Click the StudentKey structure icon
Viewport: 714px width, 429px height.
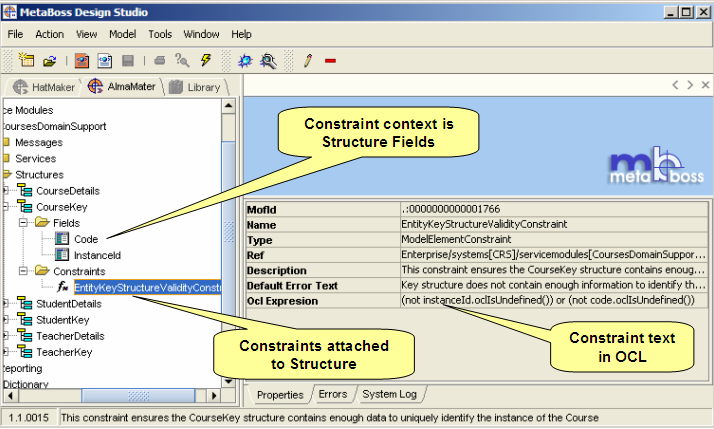coord(25,319)
